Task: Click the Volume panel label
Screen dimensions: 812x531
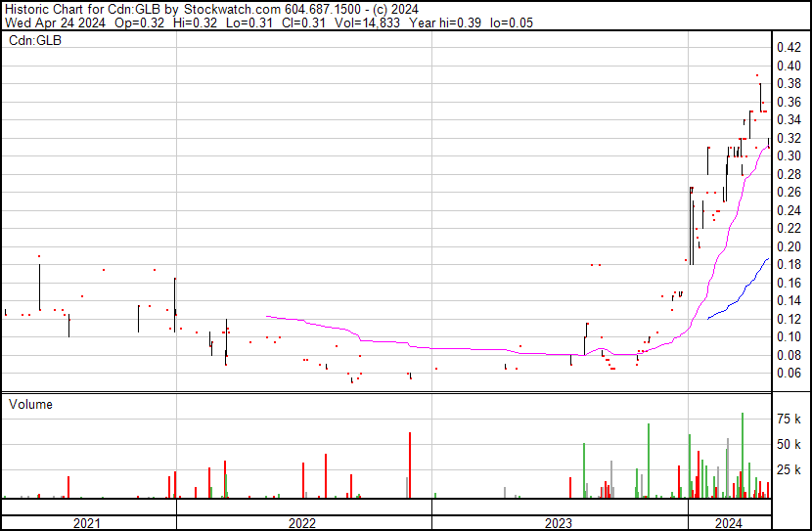Action: coord(30,404)
